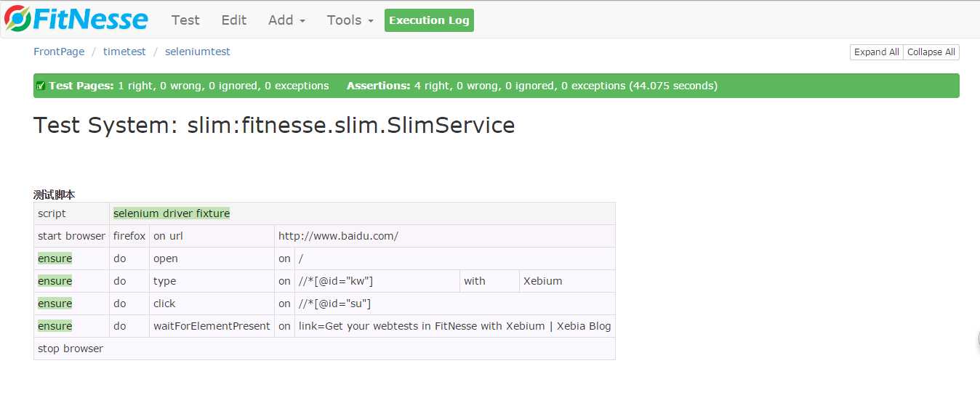Viewport: 980px width, 403px height.
Task: Click the FitNesse logo icon
Action: [x=17, y=20]
